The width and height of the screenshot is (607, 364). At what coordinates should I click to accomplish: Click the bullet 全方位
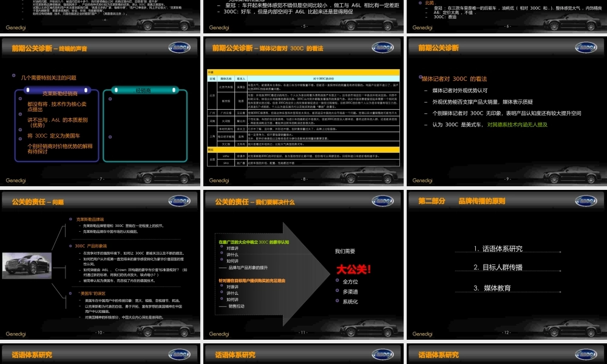(350, 282)
